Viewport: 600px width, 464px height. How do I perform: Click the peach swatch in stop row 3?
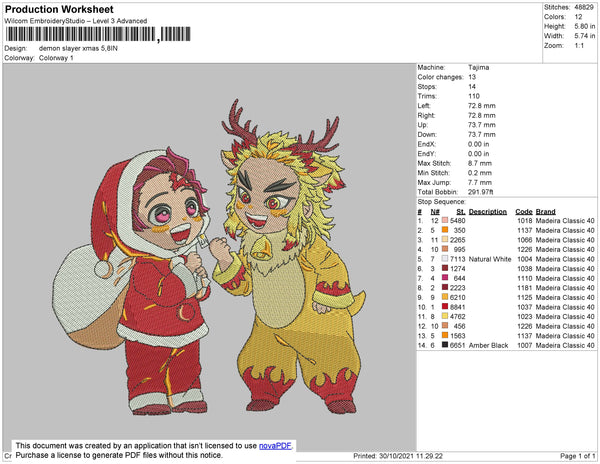coord(445,239)
